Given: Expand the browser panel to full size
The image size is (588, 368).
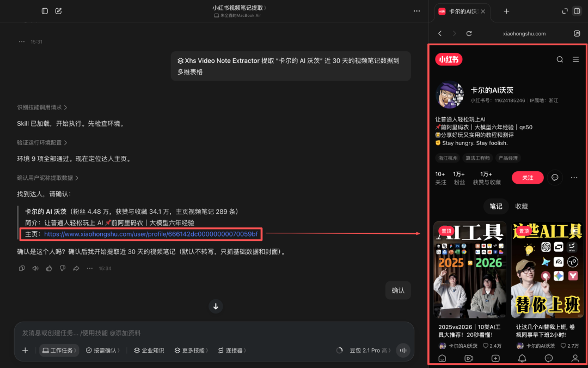Looking at the screenshot, I should coord(565,11).
